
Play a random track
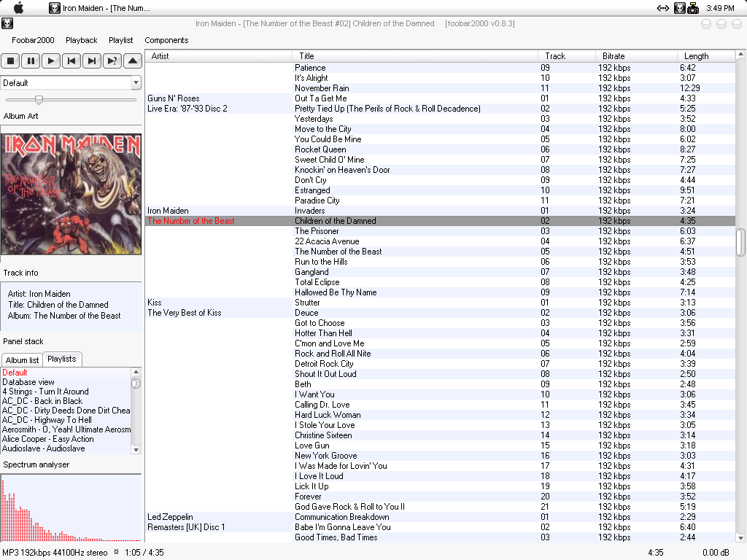point(112,61)
